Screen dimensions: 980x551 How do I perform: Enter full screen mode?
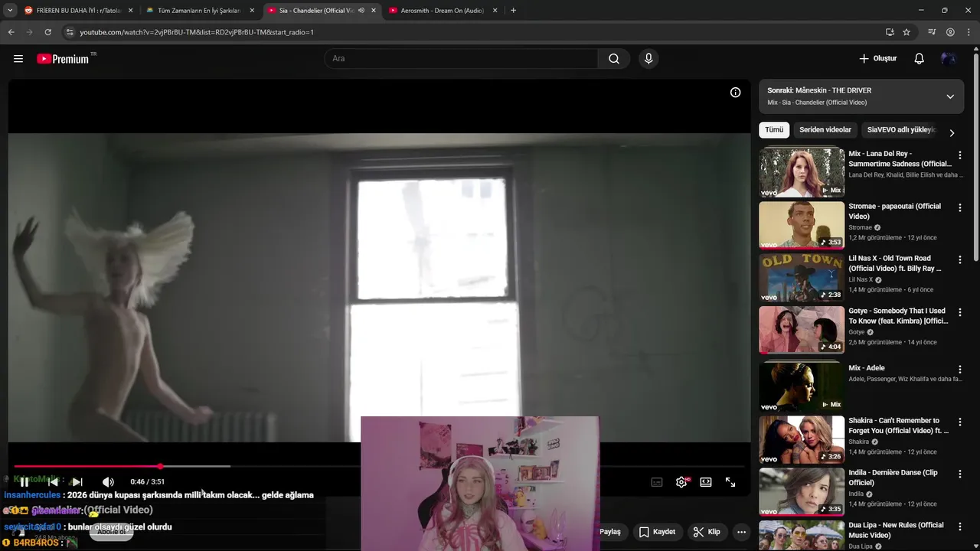(x=730, y=482)
